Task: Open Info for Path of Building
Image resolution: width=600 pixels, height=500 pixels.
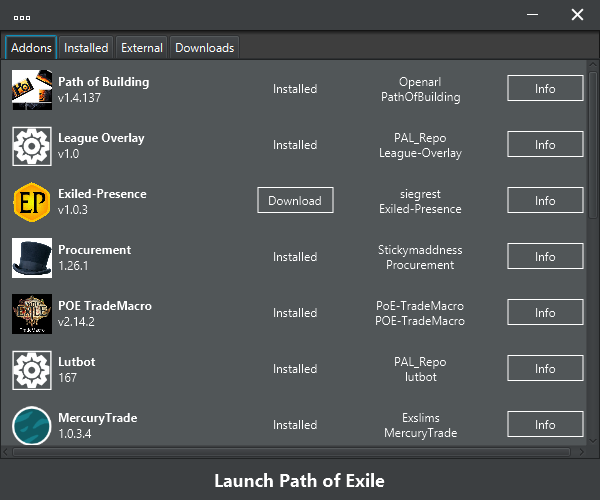Action: coord(545,88)
